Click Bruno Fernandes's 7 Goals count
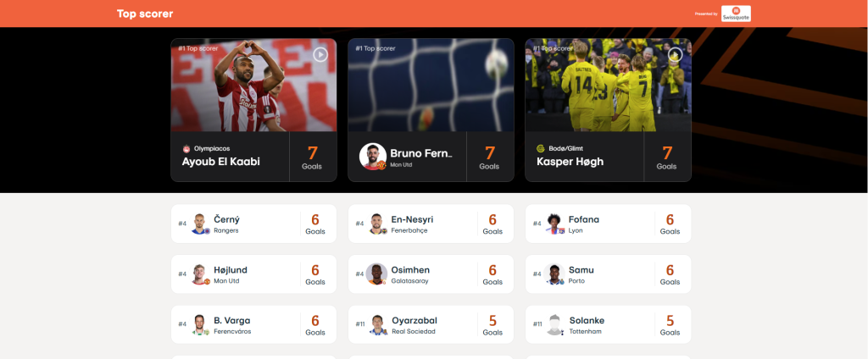The image size is (868, 359). pos(489,157)
